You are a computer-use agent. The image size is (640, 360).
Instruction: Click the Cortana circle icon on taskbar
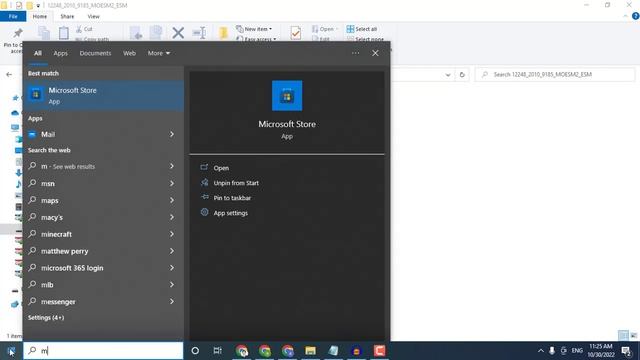pos(195,351)
